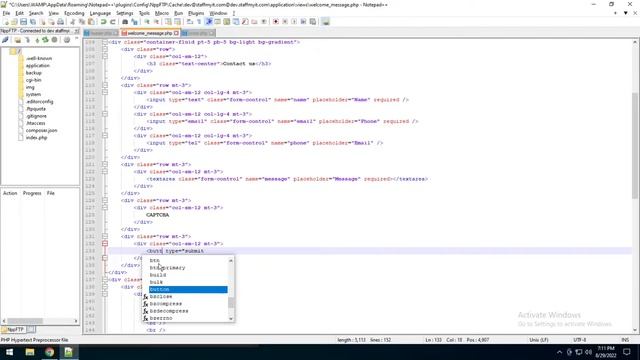Image resolution: width=640 pixels, height=360 pixels.
Task: Click the Paste toolbar icon
Action: click(91, 22)
